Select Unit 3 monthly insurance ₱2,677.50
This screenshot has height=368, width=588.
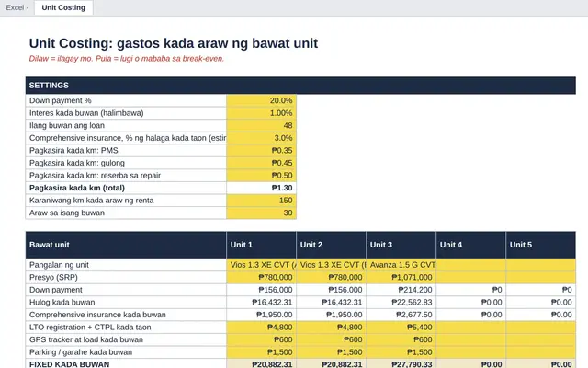pyautogui.click(x=401, y=315)
